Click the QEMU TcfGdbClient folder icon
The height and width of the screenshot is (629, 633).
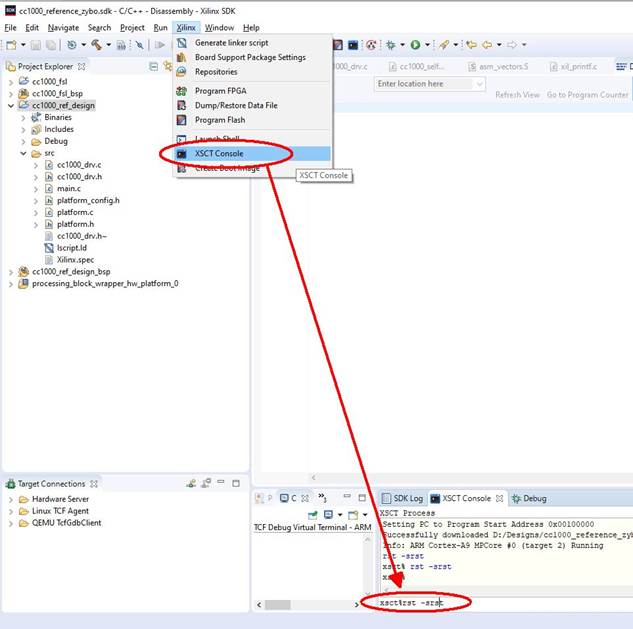tap(22, 523)
